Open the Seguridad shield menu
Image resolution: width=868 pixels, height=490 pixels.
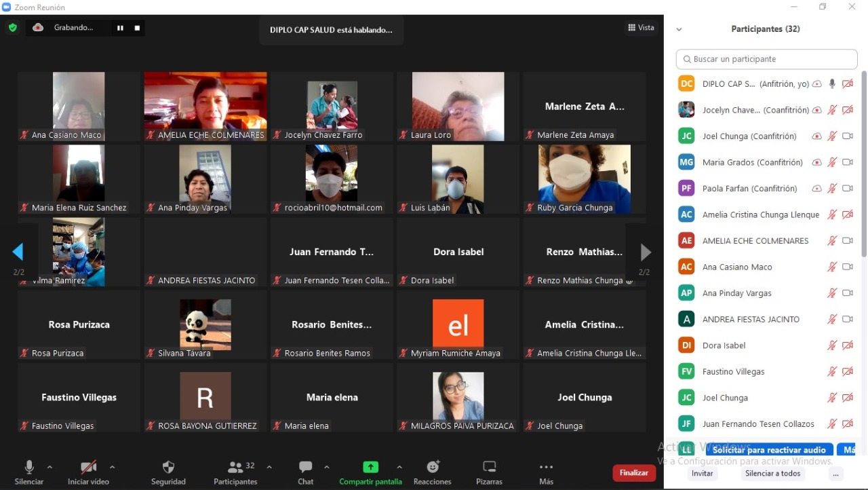(168, 472)
